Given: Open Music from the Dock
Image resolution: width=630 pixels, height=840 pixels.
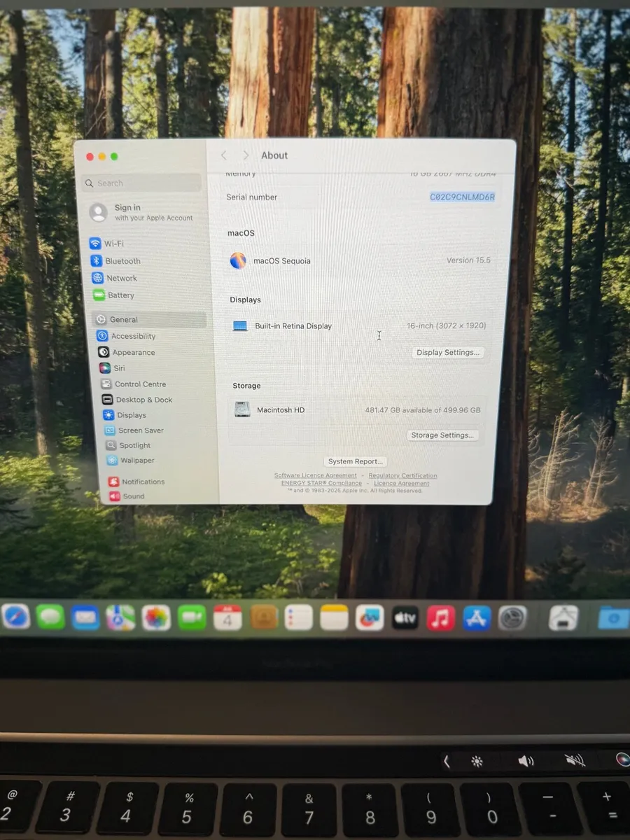Looking at the screenshot, I should pyautogui.click(x=440, y=617).
